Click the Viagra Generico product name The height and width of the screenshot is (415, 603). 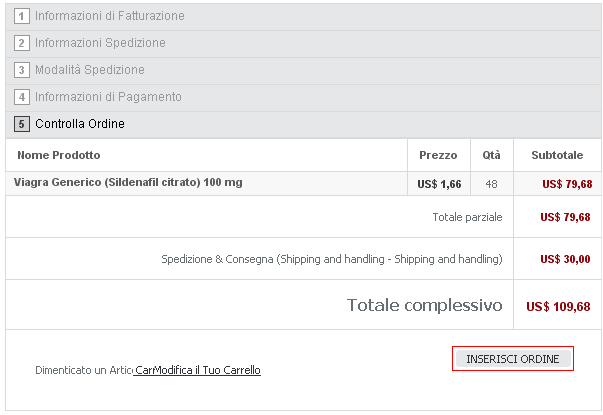(128, 182)
